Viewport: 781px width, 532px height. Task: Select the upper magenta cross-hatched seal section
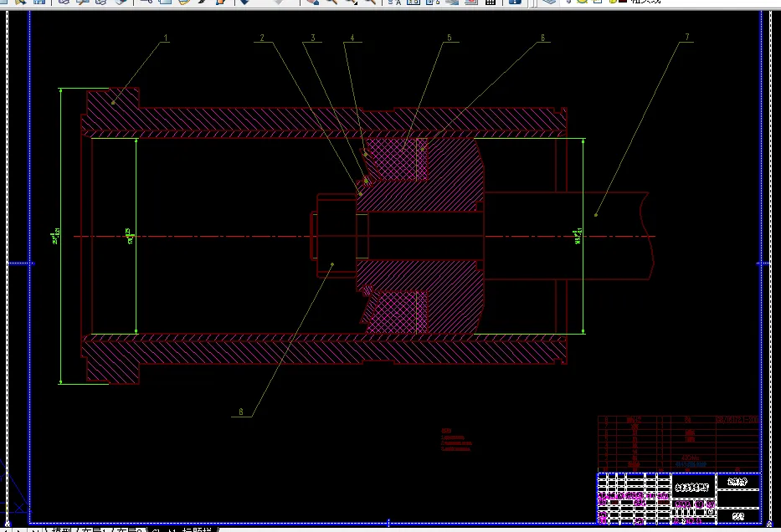(397, 159)
